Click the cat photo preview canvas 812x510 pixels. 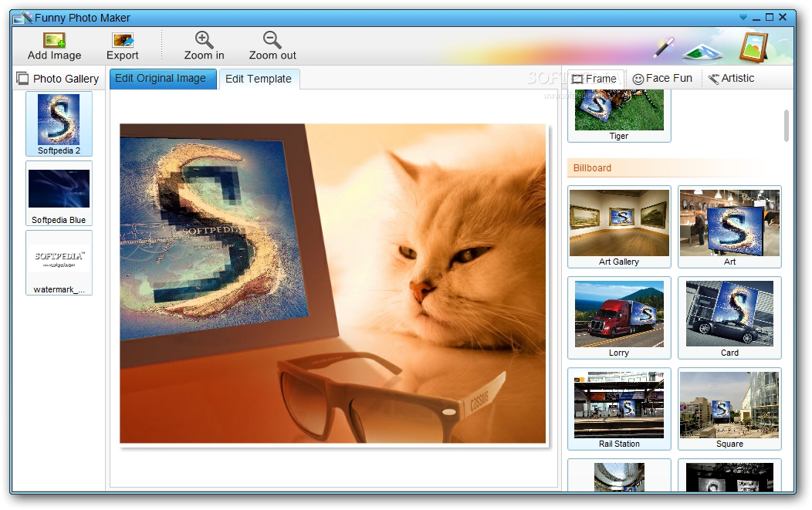[x=333, y=283]
